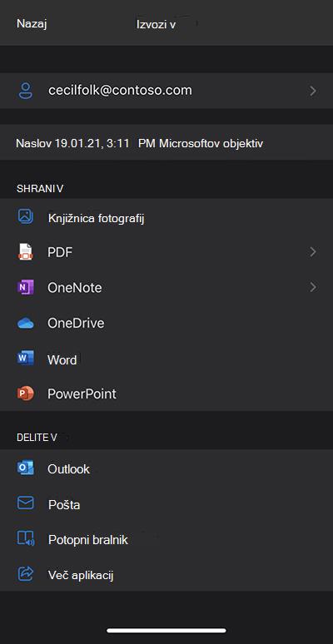Save to Knjižnica fotografij
This screenshot has width=333, height=644.
click(166, 218)
